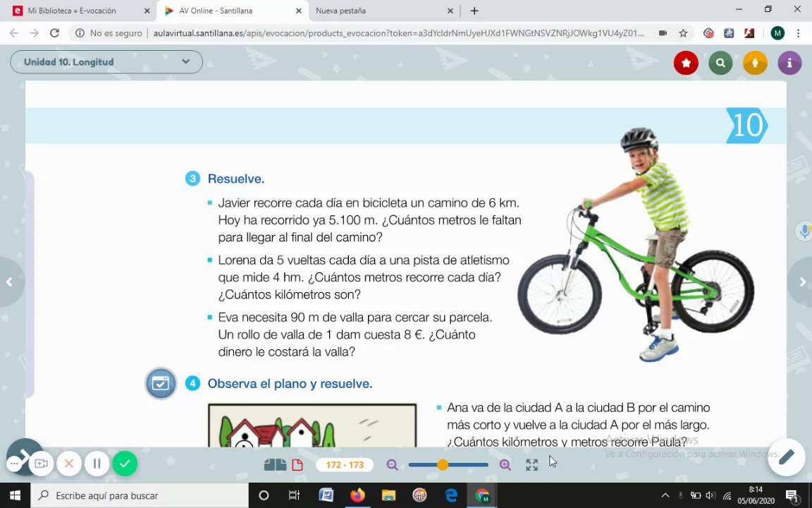
Task: Open the volume control in tray
Action: (710, 495)
